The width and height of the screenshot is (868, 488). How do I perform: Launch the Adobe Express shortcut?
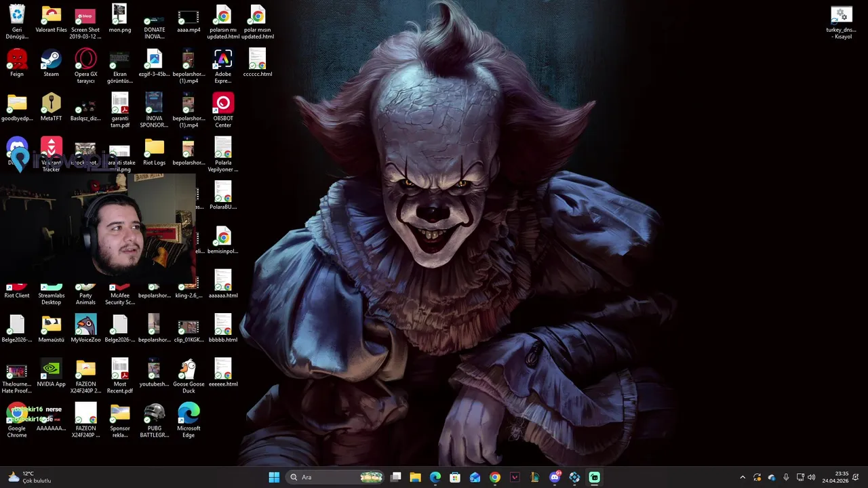coord(223,66)
